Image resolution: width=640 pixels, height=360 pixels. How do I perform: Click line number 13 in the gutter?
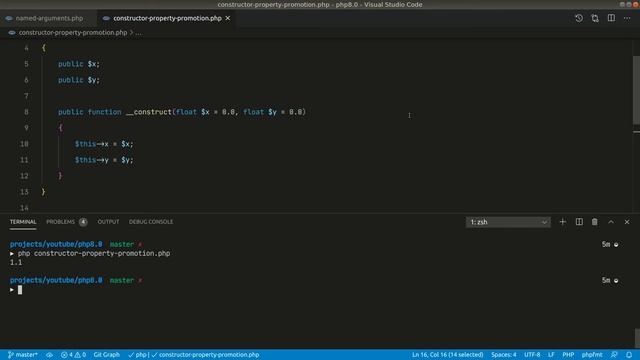(24, 192)
